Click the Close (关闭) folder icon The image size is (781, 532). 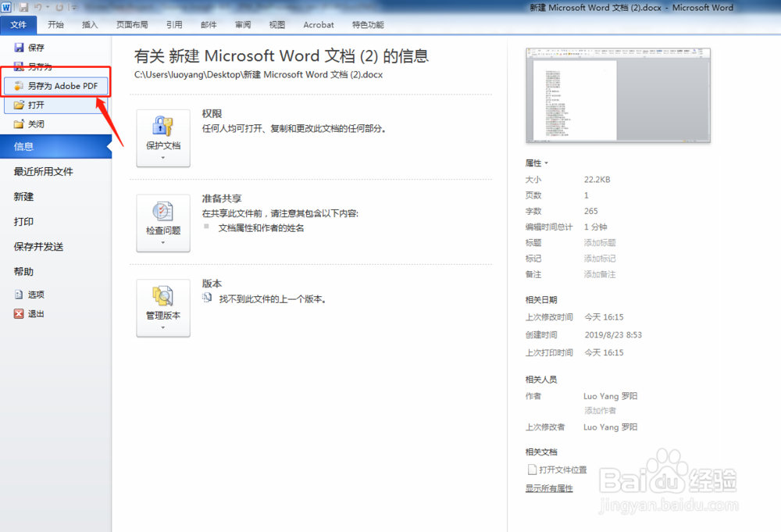pos(19,123)
